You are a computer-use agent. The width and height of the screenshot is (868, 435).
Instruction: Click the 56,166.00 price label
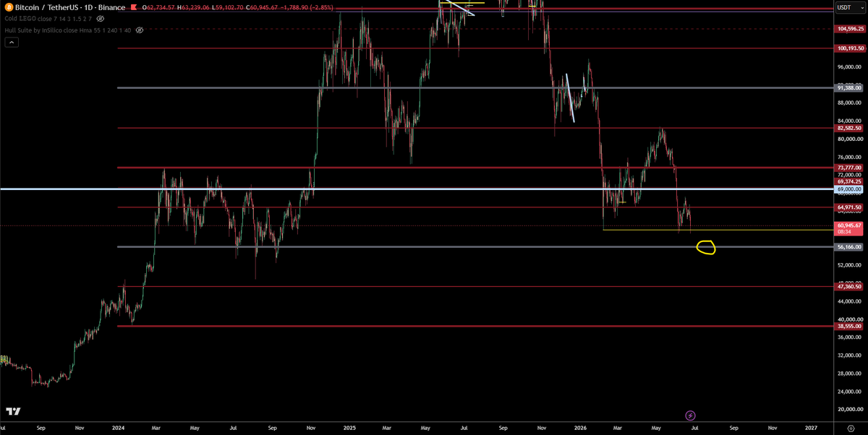point(849,247)
